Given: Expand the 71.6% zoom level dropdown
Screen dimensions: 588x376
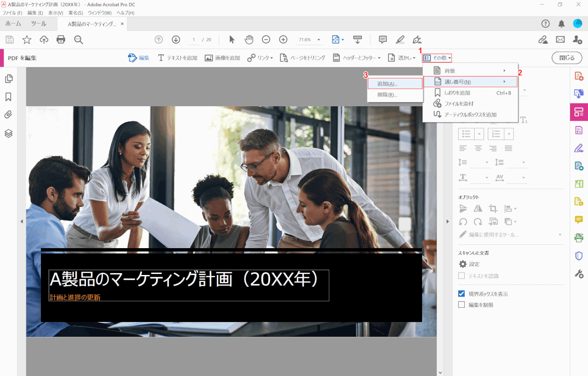Looking at the screenshot, I should (x=318, y=40).
